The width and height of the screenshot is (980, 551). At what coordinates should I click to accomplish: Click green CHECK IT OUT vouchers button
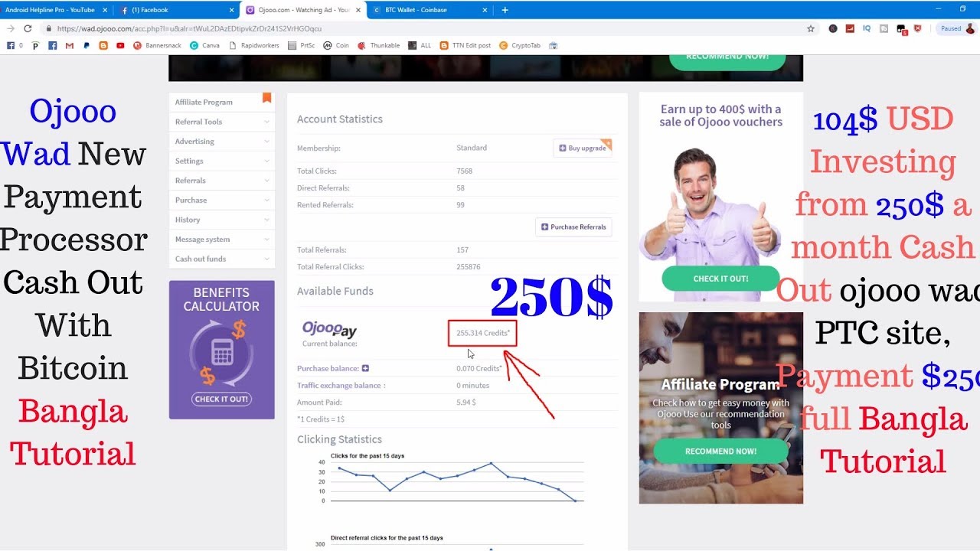(720, 279)
